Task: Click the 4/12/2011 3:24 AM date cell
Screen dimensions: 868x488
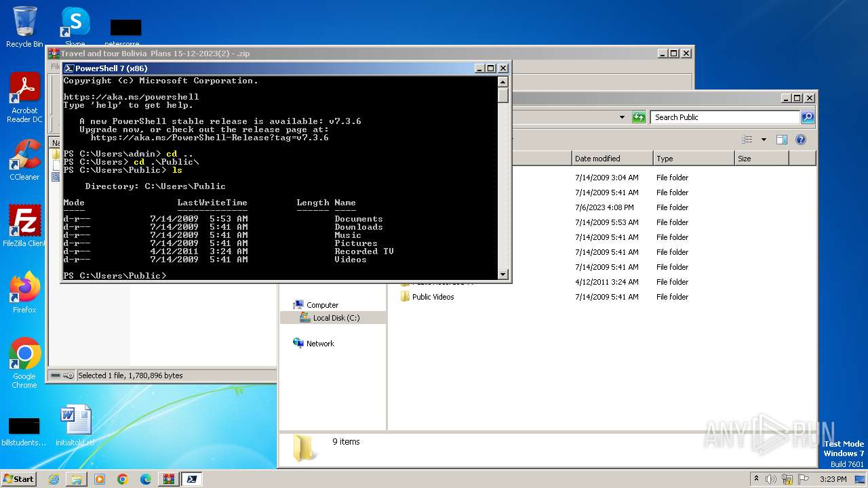Action: click(x=606, y=282)
